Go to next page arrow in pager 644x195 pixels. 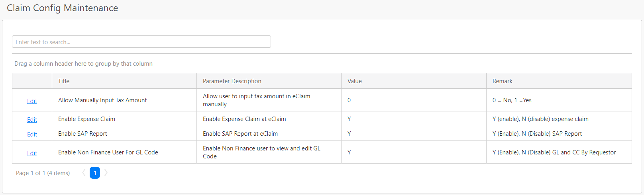(106, 173)
